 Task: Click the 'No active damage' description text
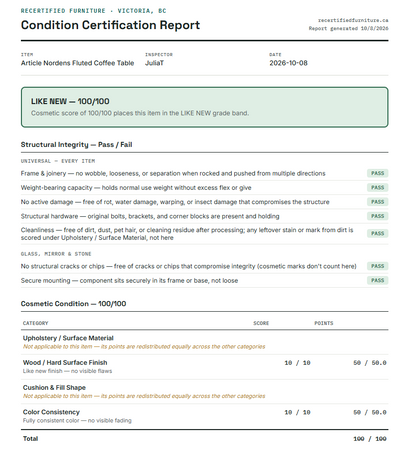pos(175,202)
